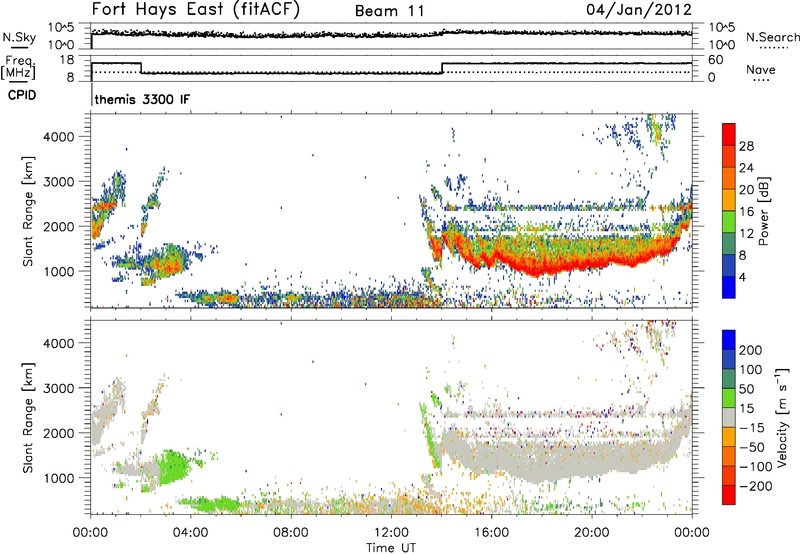
Task: Click the '2000' tick of velocity panel
Action: [59, 433]
